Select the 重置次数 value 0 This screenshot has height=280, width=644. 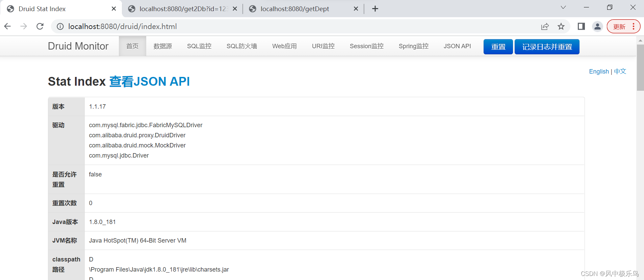click(x=91, y=203)
